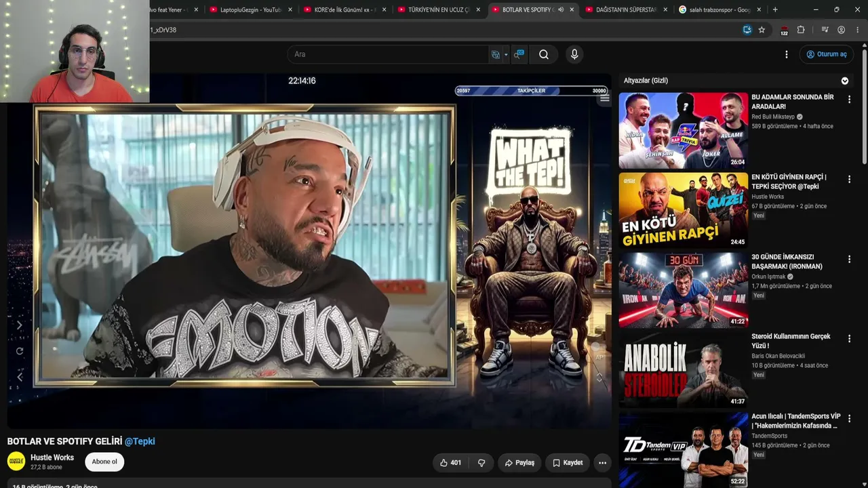Image resolution: width=868 pixels, height=488 pixels.
Task: Open EN KÖTÜ GİYİNEN RAPÇİ thumbnail
Action: [684, 210]
